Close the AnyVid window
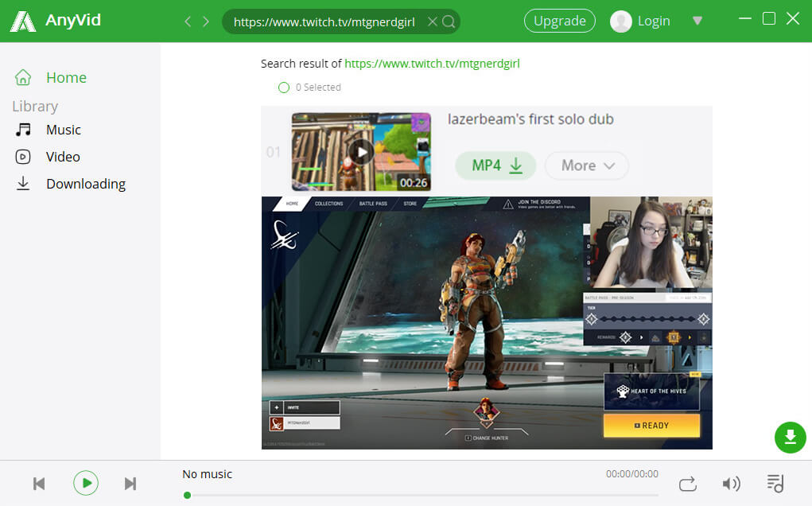The width and height of the screenshot is (812, 506). pos(793,18)
